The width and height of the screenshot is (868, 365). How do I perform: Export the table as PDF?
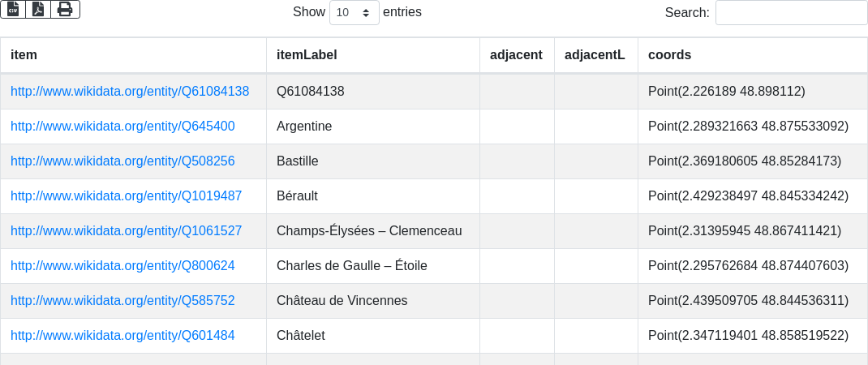click(x=38, y=9)
